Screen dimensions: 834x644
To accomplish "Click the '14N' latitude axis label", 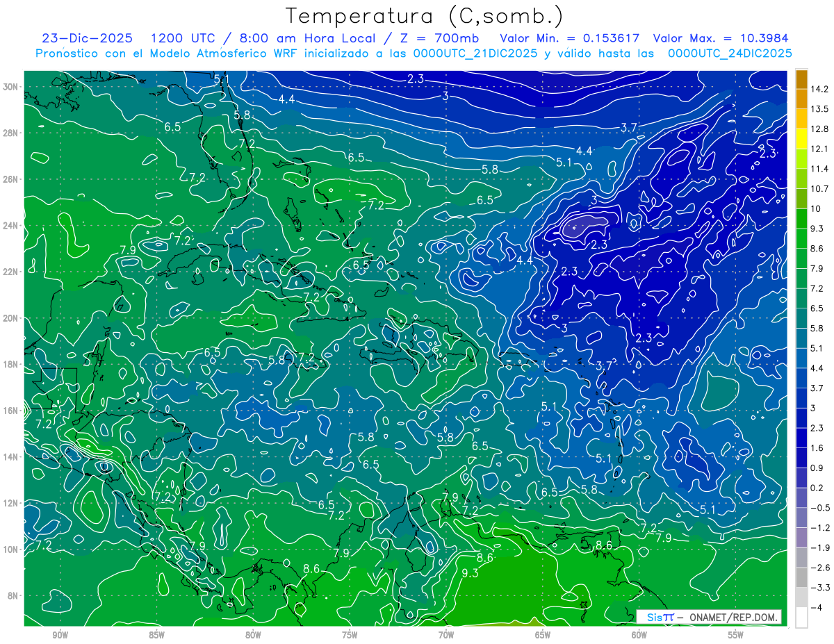I will pyautogui.click(x=11, y=457).
